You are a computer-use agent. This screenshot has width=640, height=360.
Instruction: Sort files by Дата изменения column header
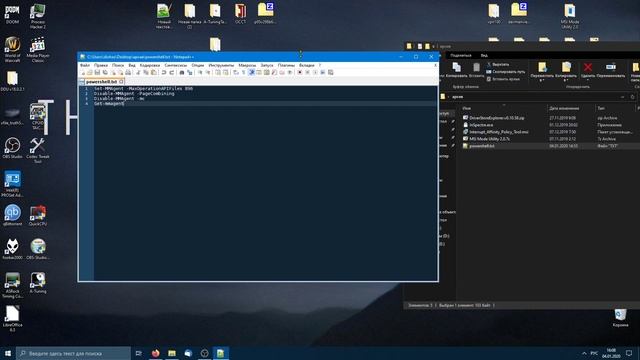click(564, 108)
